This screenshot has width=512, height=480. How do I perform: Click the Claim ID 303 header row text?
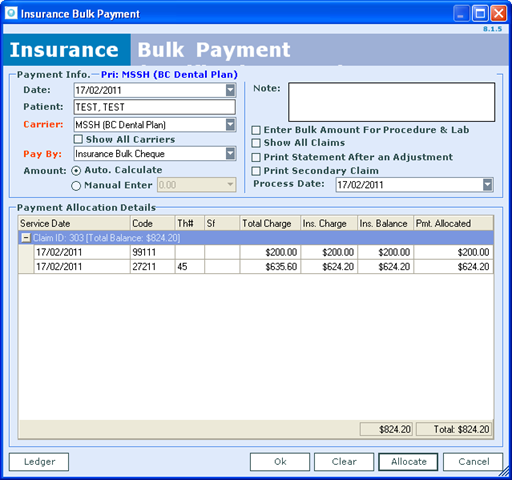point(107,238)
